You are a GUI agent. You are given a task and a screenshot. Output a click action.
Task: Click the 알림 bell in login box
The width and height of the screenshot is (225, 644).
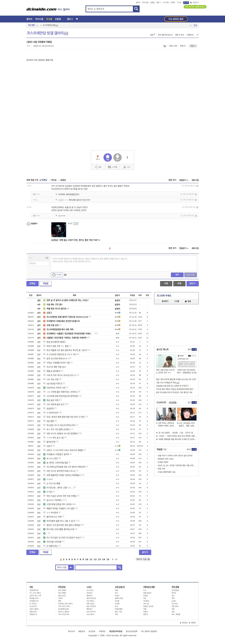click(x=188, y=301)
